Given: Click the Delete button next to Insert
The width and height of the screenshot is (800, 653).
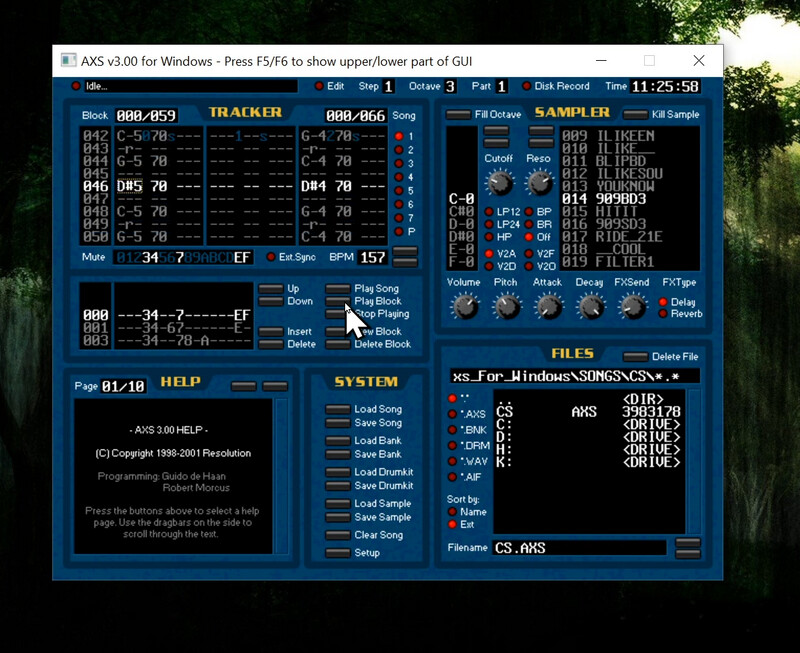Looking at the screenshot, I should [270, 344].
